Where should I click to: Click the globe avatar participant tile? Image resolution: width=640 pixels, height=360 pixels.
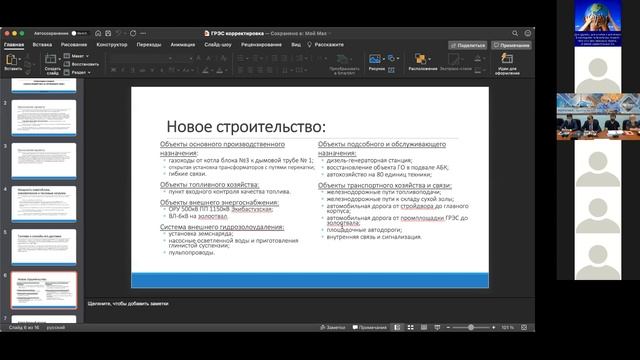[x=598, y=23]
